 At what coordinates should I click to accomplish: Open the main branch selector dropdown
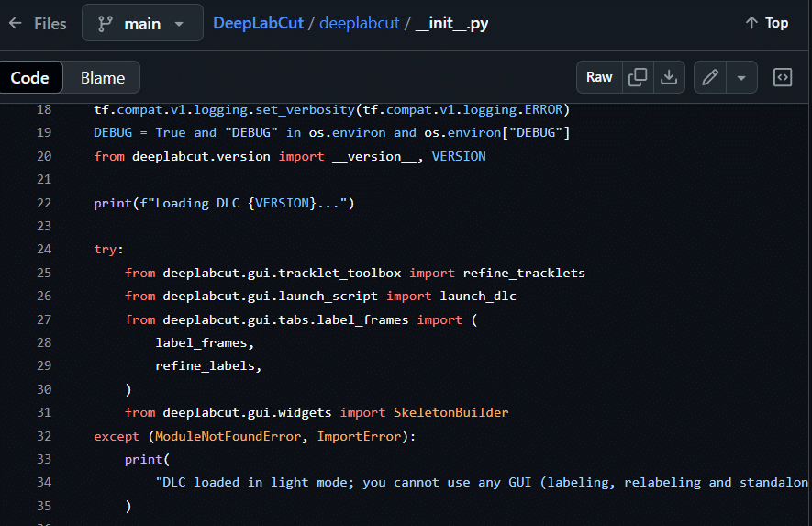tap(142, 23)
